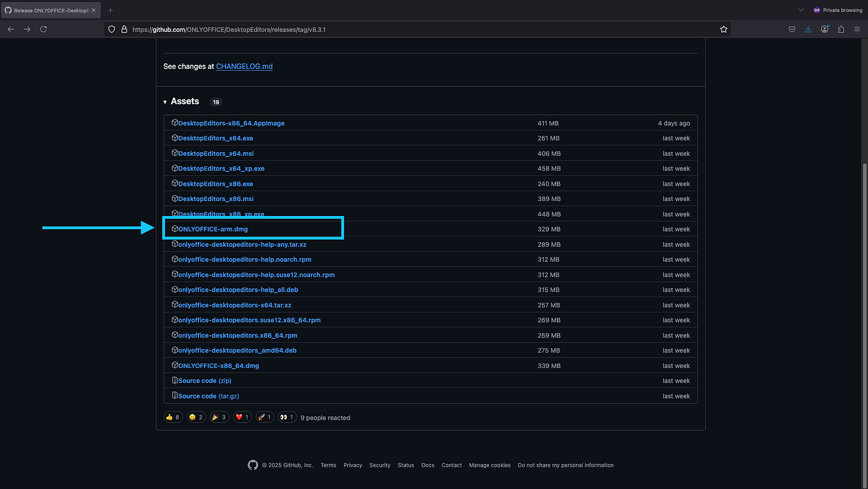Click the '9 people reacted' text
The height and width of the screenshot is (489, 868).
(x=325, y=418)
